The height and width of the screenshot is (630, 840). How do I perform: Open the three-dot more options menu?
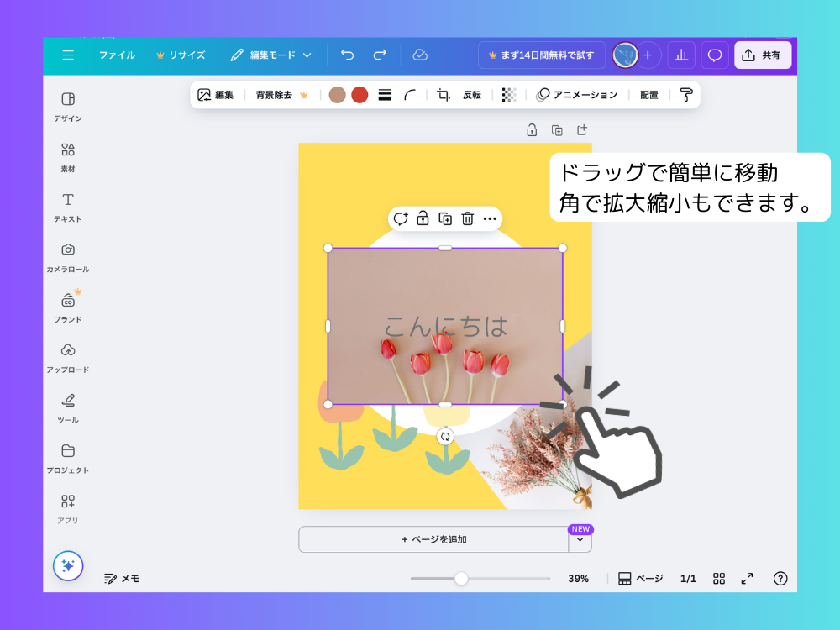pyautogui.click(x=491, y=218)
